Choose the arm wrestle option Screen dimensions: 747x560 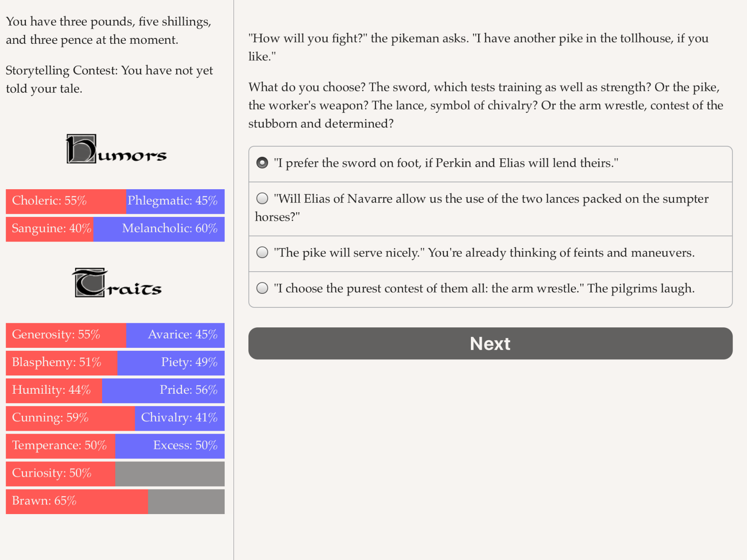coord(490,289)
